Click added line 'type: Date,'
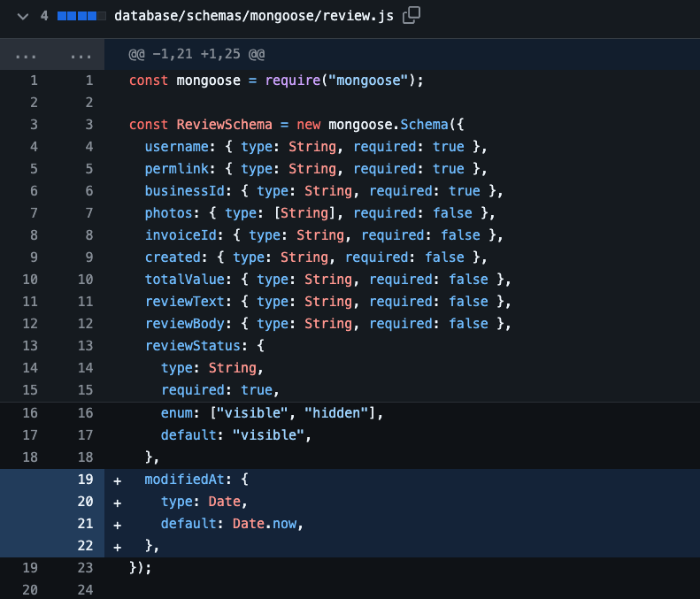This screenshot has height=599, width=700. coord(204,502)
